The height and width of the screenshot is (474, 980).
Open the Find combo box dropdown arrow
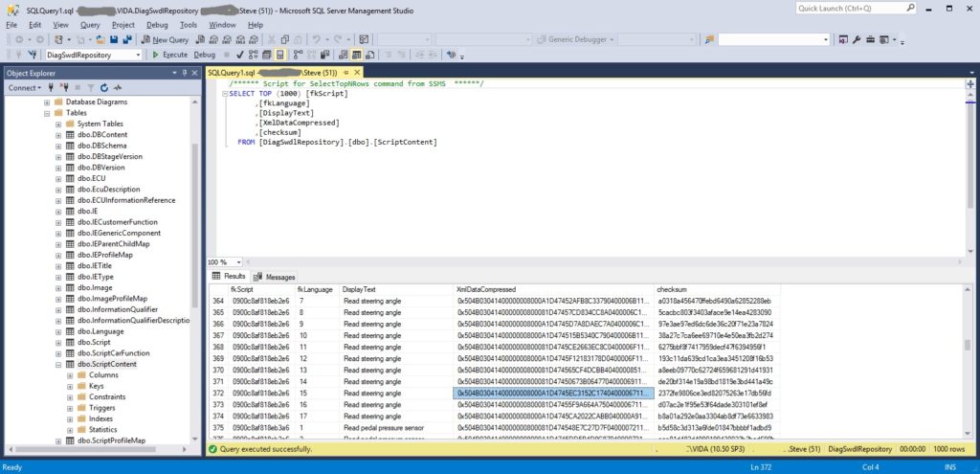(826, 39)
